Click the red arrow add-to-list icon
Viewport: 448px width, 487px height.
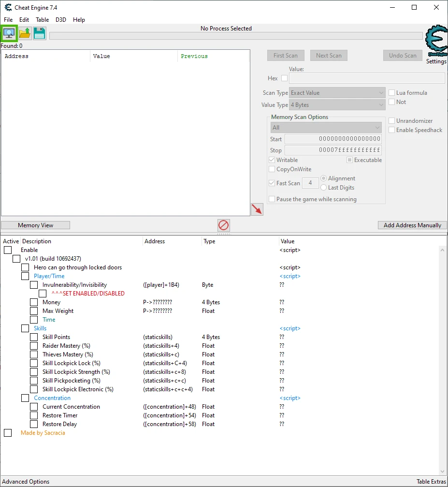coord(257,209)
